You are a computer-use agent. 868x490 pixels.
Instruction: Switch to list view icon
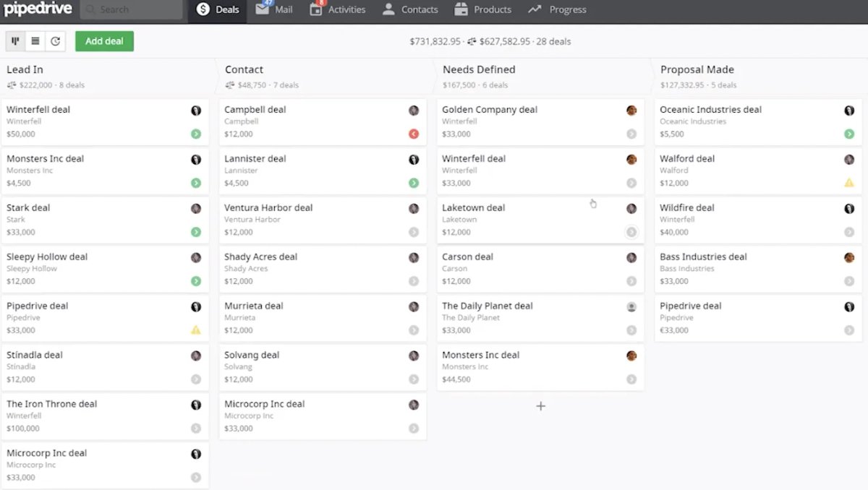(x=35, y=41)
